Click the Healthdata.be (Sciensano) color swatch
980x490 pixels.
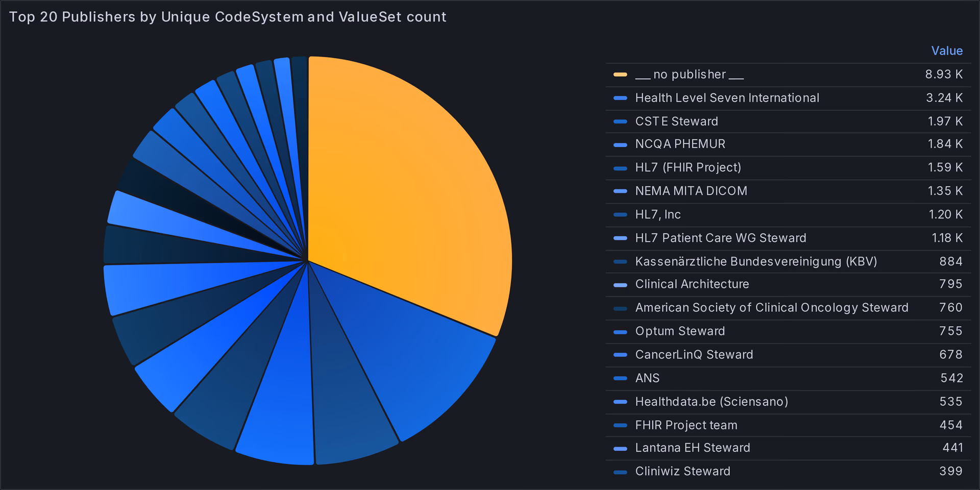tap(620, 402)
